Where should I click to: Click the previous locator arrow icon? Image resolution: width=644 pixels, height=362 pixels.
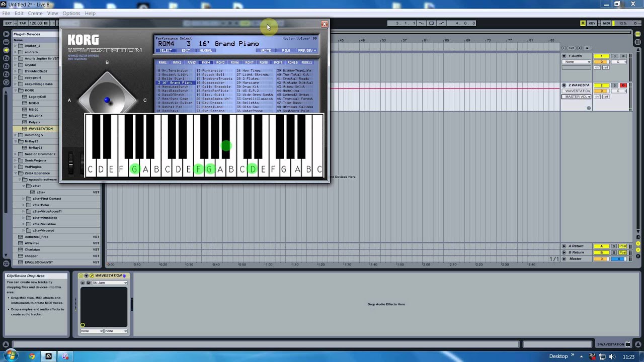(563, 48)
